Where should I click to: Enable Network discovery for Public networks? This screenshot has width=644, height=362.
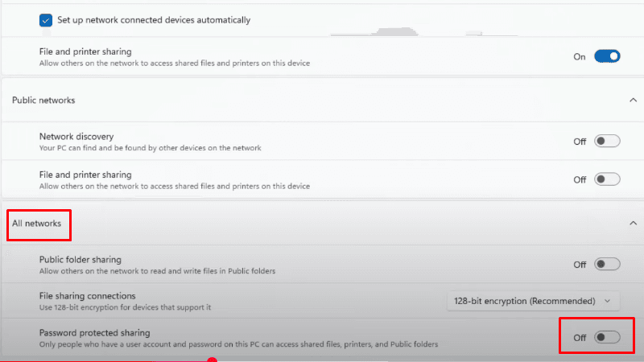[x=607, y=142]
